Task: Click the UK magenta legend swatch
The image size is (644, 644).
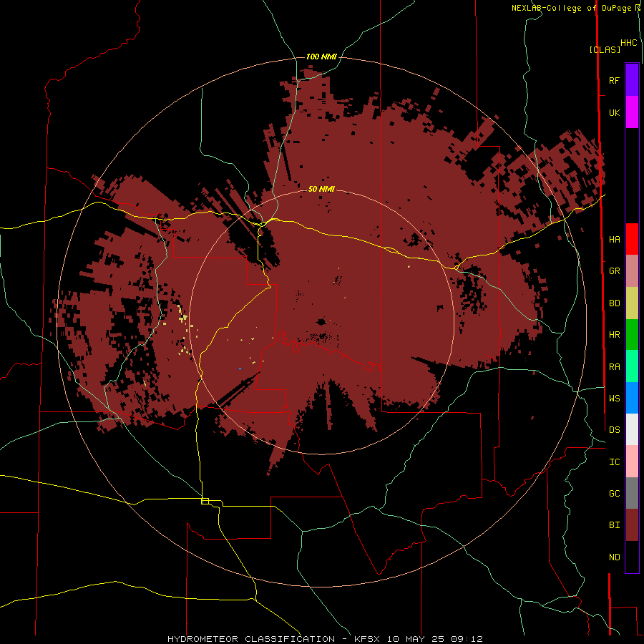Action: [632, 112]
